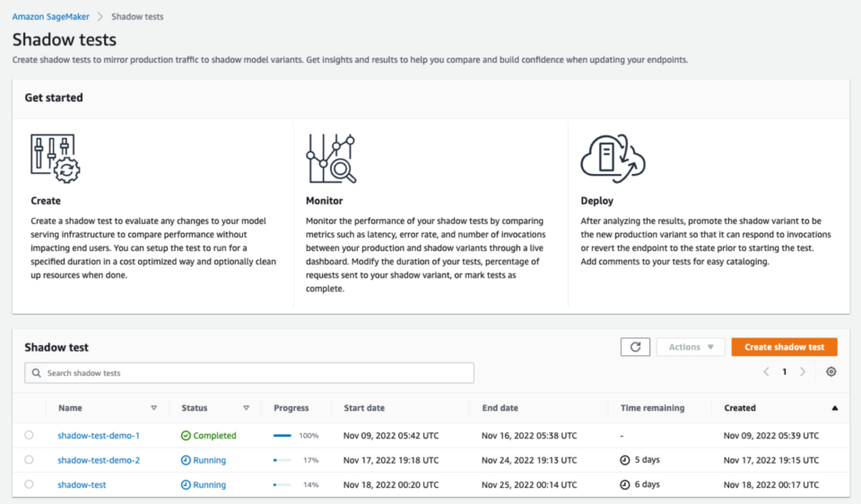Viewport: 861px width, 504px height.
Task: Expand the Name column sort arrow
Action: [153, 408]
